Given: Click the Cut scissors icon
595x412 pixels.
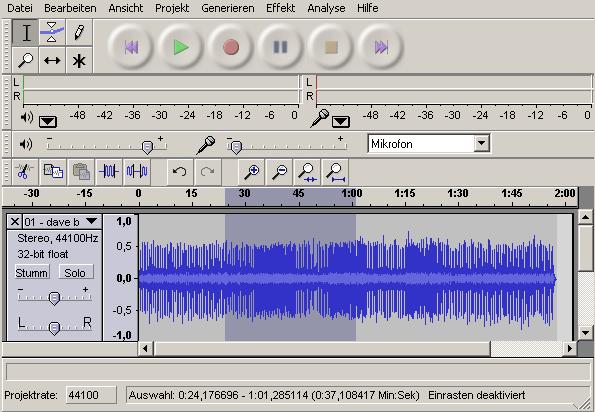Looking at the screenshot, I should [x=25, y=172].
